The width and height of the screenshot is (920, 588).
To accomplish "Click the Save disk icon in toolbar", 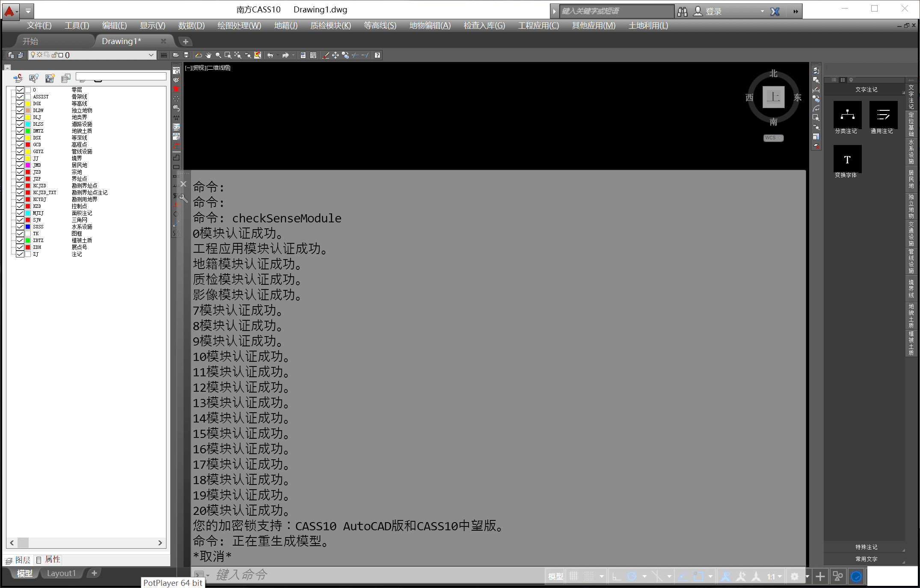I will (186, 55).
